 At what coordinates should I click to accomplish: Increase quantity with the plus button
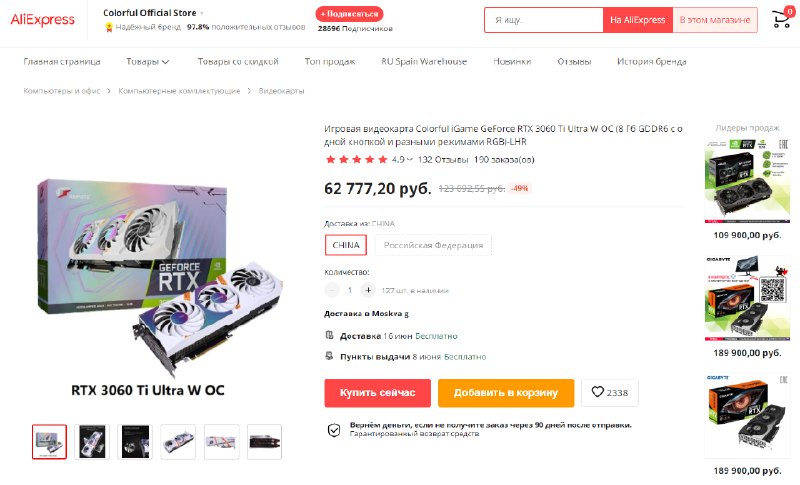pos(368,290)
